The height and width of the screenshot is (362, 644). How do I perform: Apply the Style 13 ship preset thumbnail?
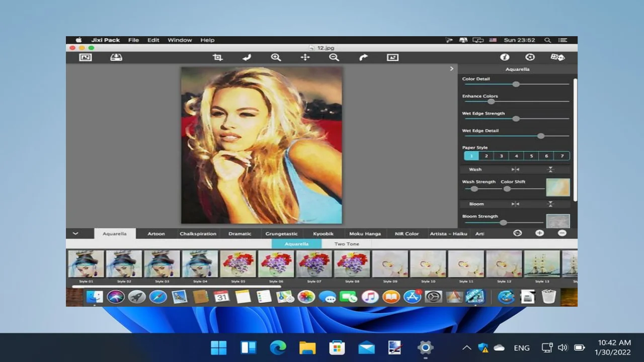pos(542,264)
